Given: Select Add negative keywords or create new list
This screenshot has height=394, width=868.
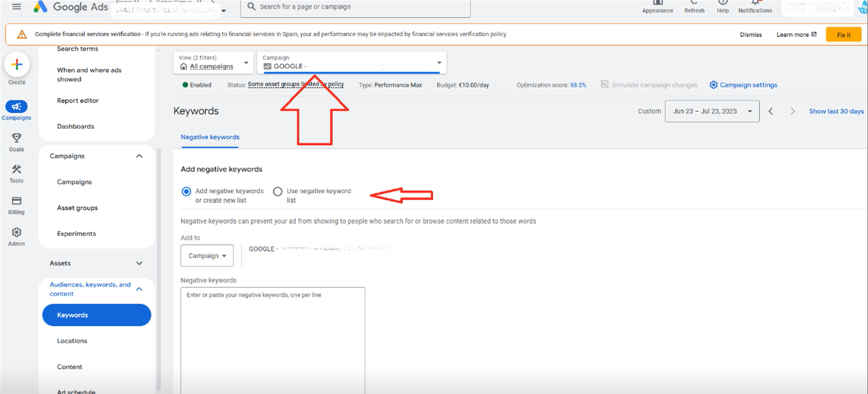Looking at the screenshot, I should [x=186, y=192].
